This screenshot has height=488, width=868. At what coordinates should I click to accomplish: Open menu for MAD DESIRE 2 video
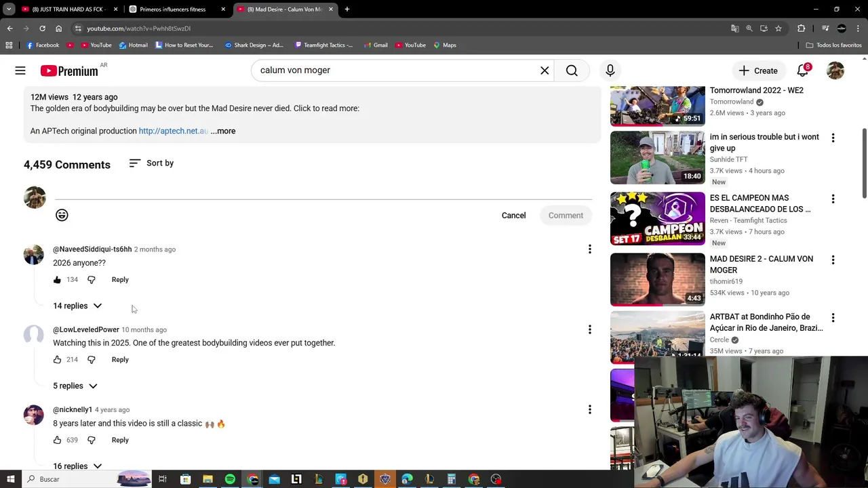[x=833, y=260]
